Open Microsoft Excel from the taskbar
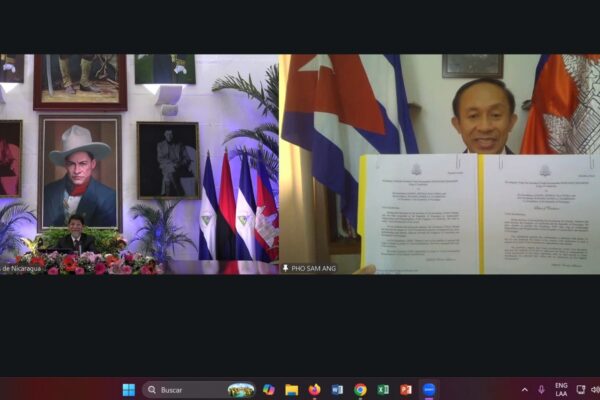This screenshot has width=600, height=400. pos(383,390)
